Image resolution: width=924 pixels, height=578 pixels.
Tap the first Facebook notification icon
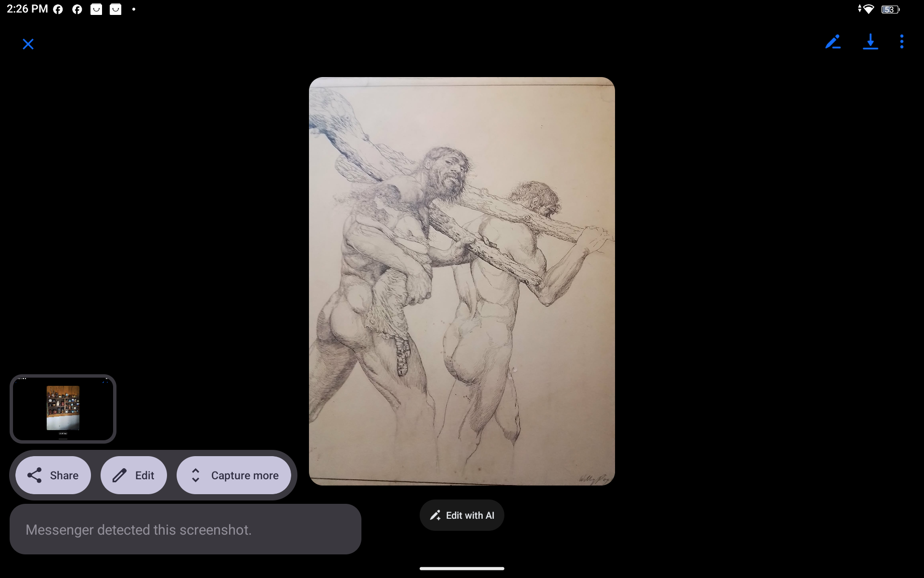pos(58,9)
